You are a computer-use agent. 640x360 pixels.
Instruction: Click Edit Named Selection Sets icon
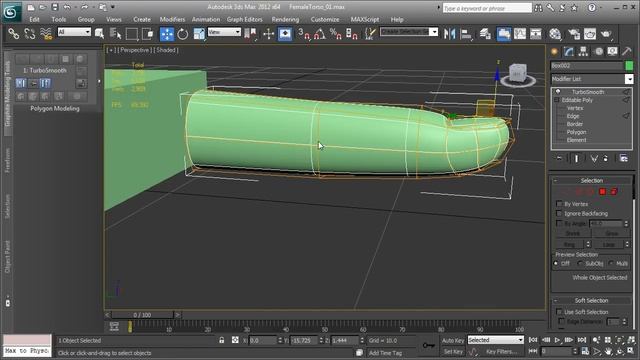tap(369, 33)
